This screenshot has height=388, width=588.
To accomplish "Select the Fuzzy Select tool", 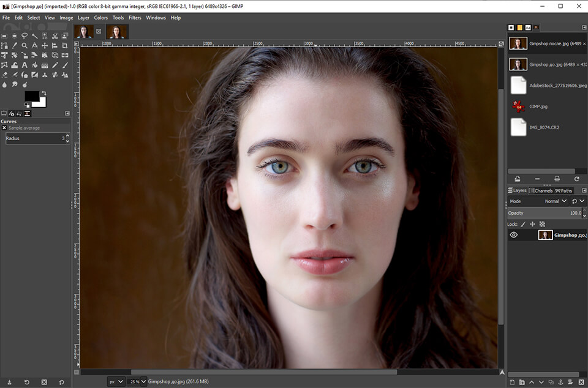I will [34, 35].
